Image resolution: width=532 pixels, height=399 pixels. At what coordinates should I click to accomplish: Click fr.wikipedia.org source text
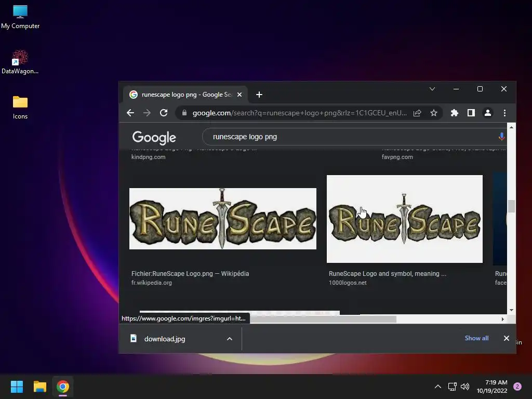[151, 283]
